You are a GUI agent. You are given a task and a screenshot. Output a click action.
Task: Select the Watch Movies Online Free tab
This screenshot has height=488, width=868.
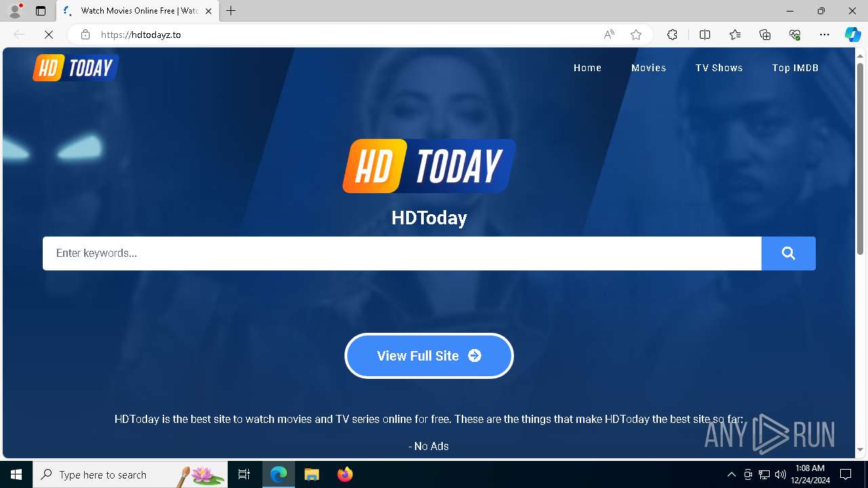[137, 11]
